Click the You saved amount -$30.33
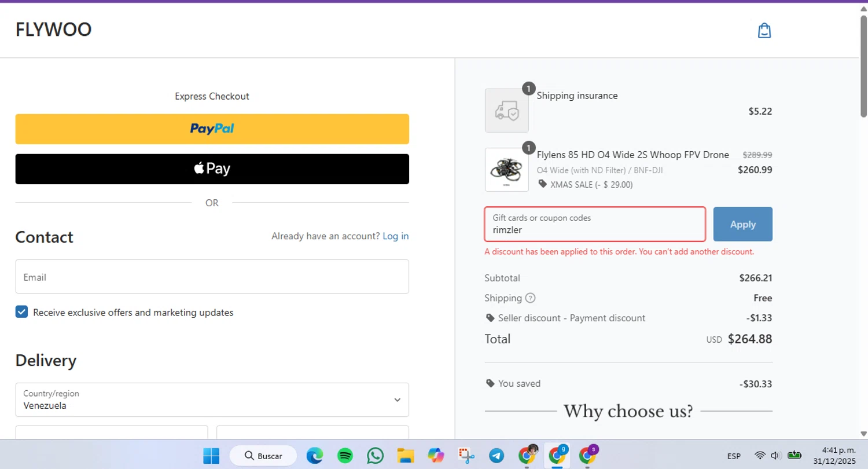Screen dimensions: 868x469 (x=756, y=384)
